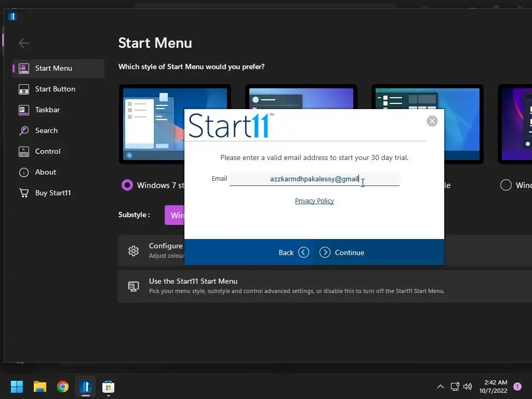Image resolution: width=532 pixels, height=399 pixels.
Task: Click the Continue button in trial dialog
Action: [342, 252]
